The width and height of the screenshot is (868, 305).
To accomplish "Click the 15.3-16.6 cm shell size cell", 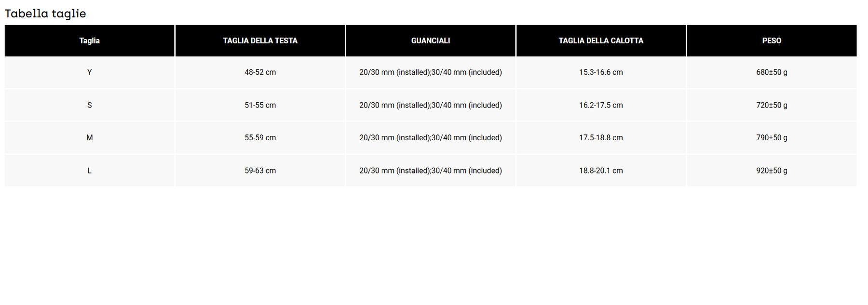I will [x=601, y=72].
